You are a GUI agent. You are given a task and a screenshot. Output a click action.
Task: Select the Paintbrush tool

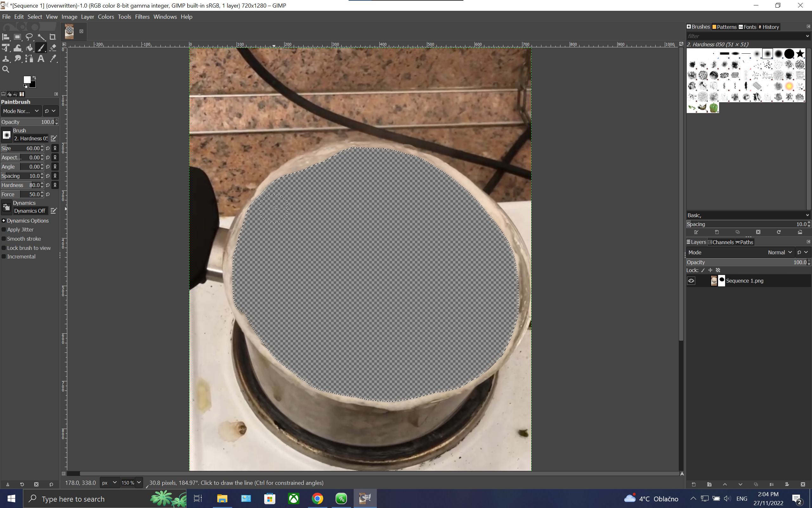pyautogui.click(x=41, y=48)
